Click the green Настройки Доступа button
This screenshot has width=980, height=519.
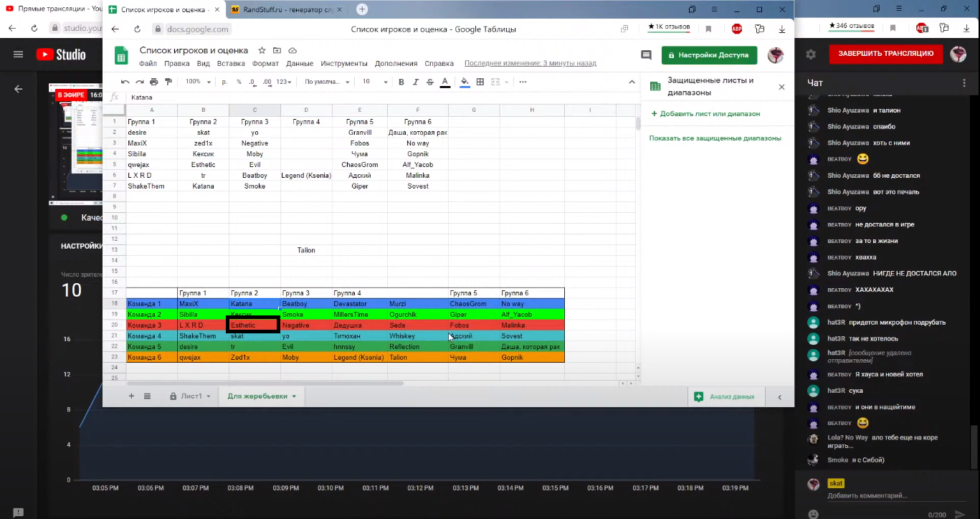click(x=709, y=55)
